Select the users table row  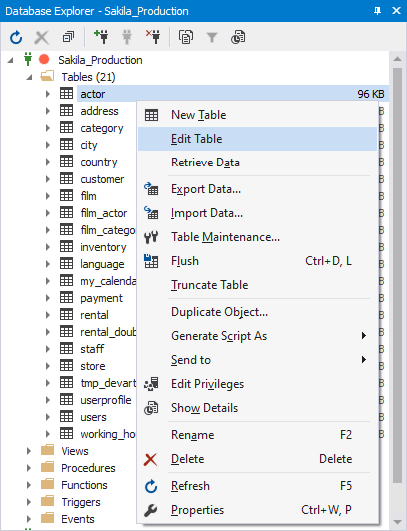[x=93, y=417]
